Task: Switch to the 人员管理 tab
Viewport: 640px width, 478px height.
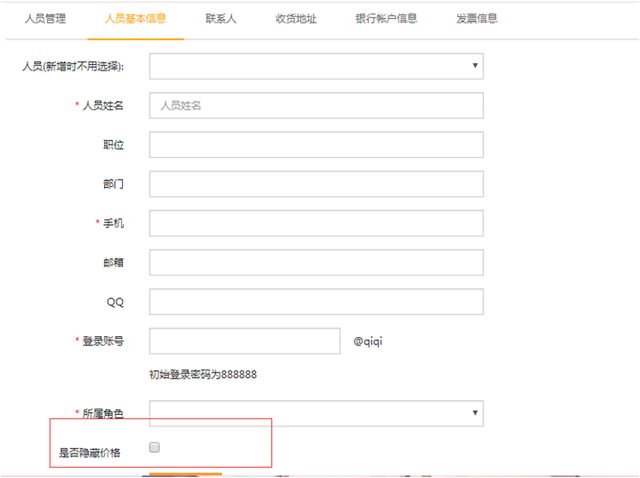Action: click(x=45, y=19)
